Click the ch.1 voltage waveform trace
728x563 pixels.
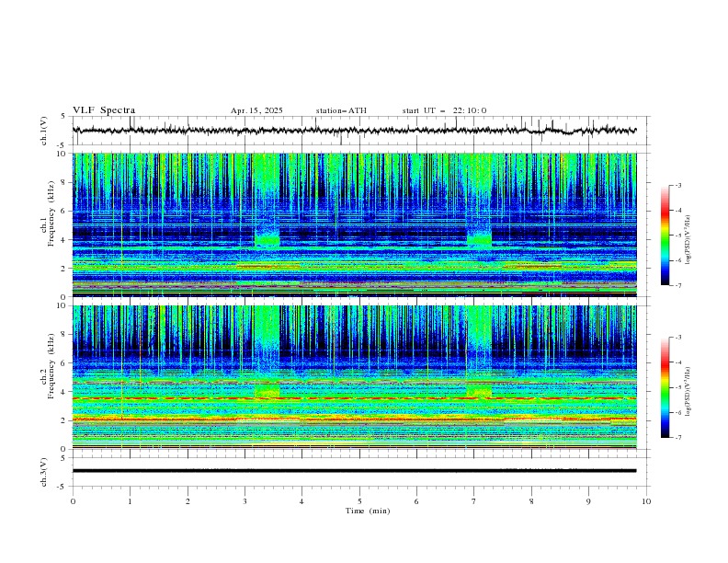click(x=354, y=131)
